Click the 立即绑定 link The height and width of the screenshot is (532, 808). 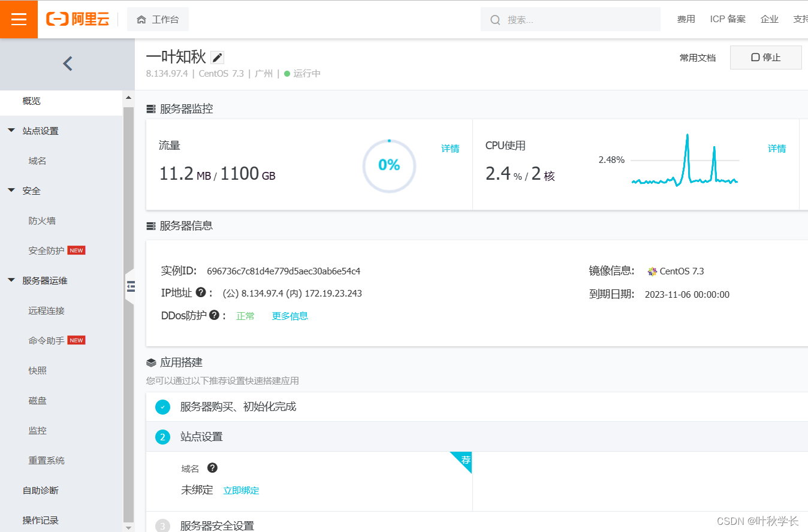pos(241,490)
